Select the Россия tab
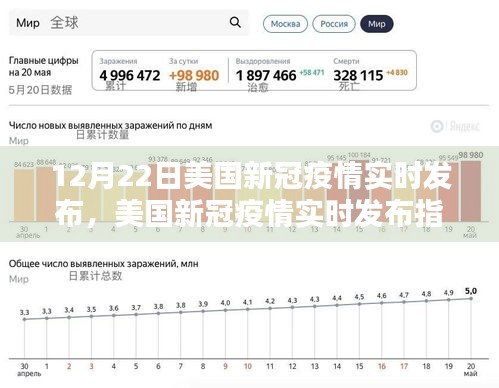Image resolution: width=499 pixels, height=388 pixels. pos(334,24)
